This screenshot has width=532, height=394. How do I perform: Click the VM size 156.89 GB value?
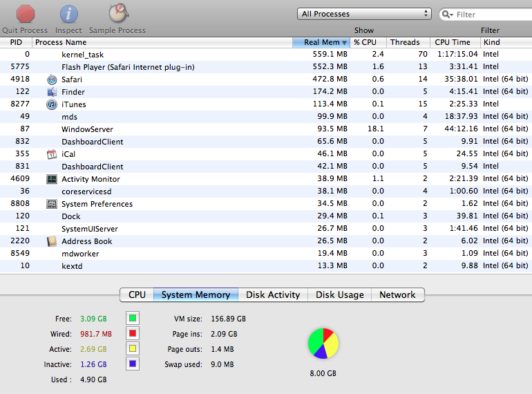(x=228, y=319)
